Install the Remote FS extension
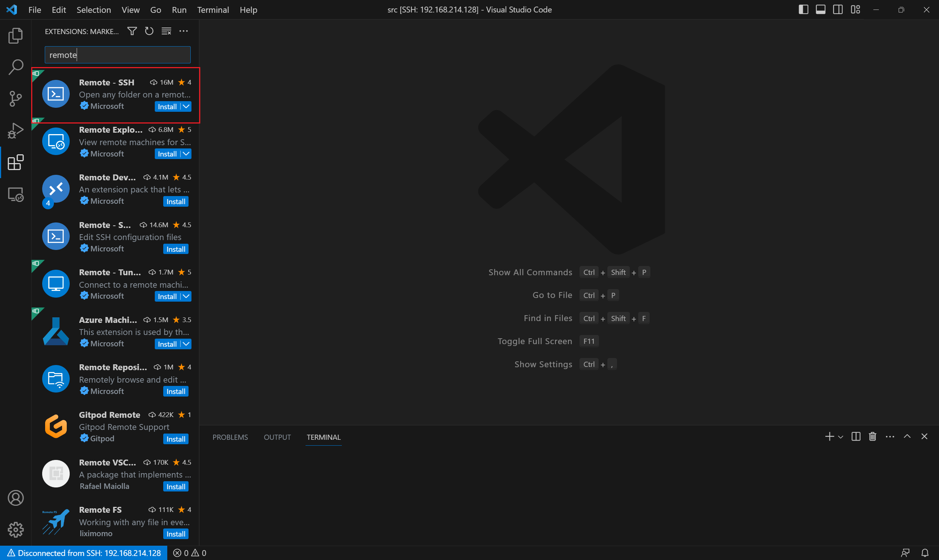The width and height of the screenshot is (939, 560). tap(176, 534)
